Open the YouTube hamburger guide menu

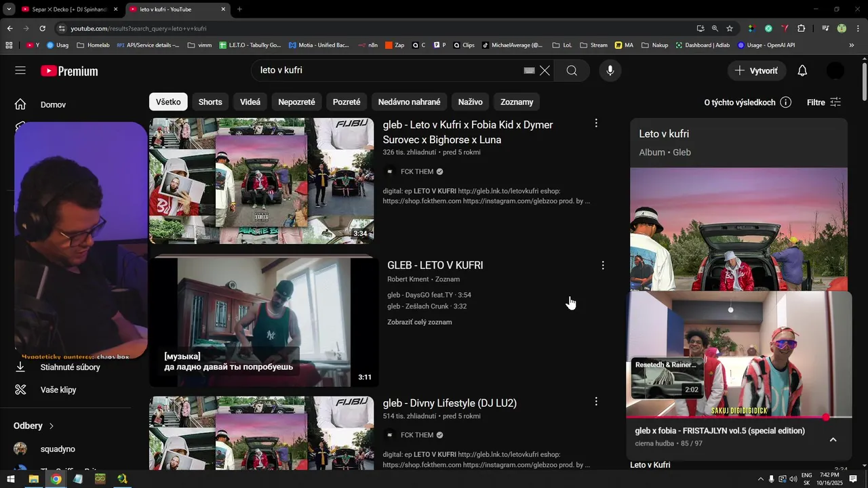point(20,70)
